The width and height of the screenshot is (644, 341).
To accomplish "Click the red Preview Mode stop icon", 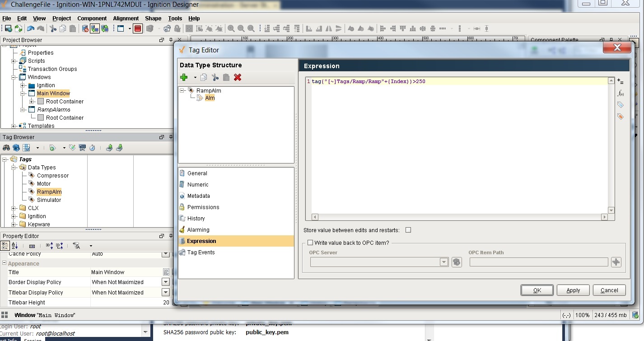I will coord(138,28).
